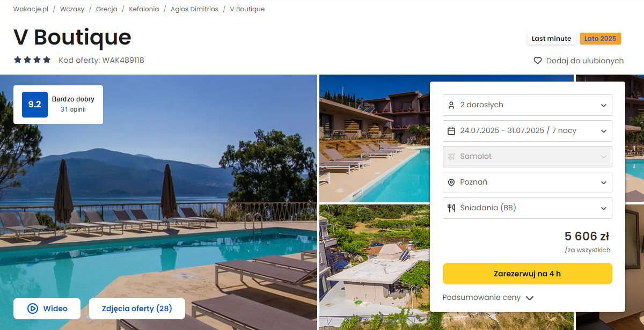Click the play icon on Wideo button

(33, 309)
